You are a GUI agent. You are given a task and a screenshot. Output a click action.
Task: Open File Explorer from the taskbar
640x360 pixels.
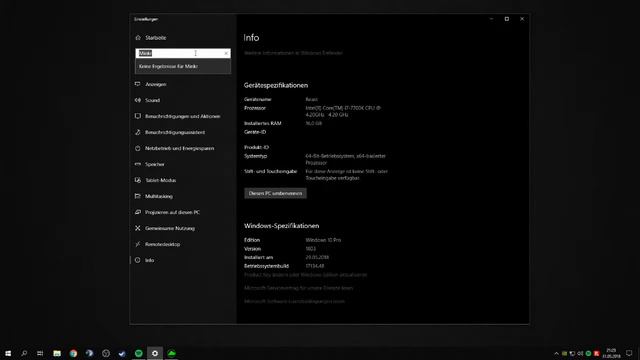[x=57, y=353]
